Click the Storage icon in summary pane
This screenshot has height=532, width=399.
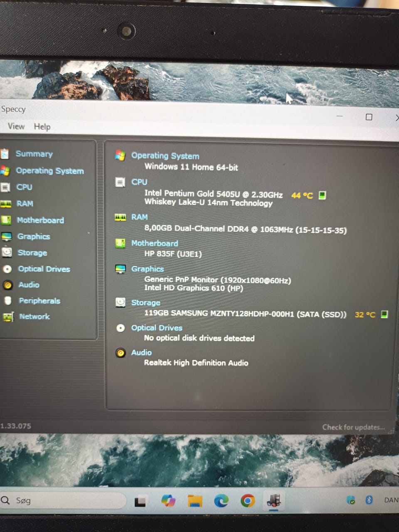(121, 302)
